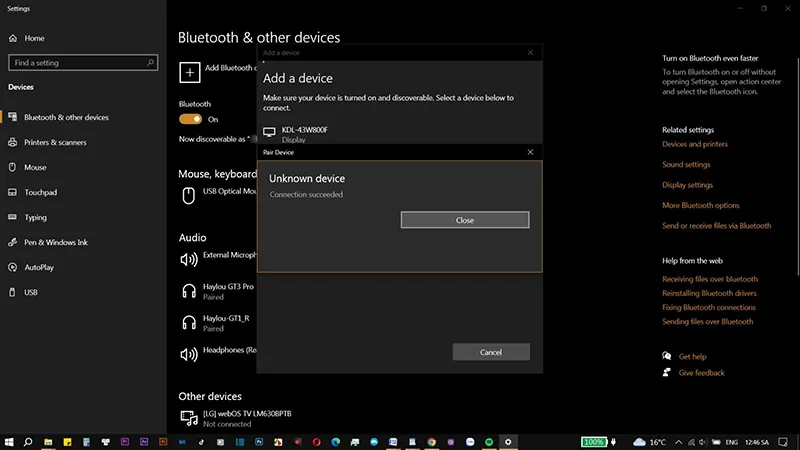The image size is (800, 450).
Task: Turn off the Bluetooth toggle
Action: 190,119
